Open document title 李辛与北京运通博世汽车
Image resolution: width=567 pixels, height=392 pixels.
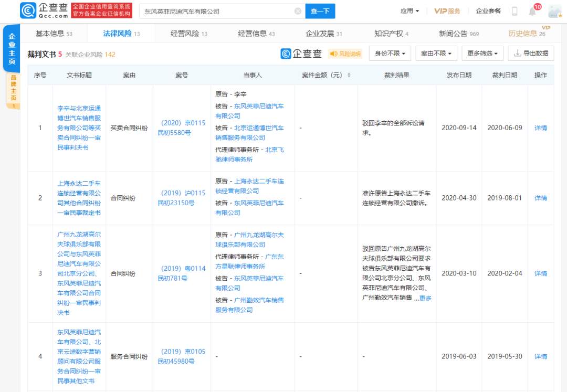click(79, 128)
